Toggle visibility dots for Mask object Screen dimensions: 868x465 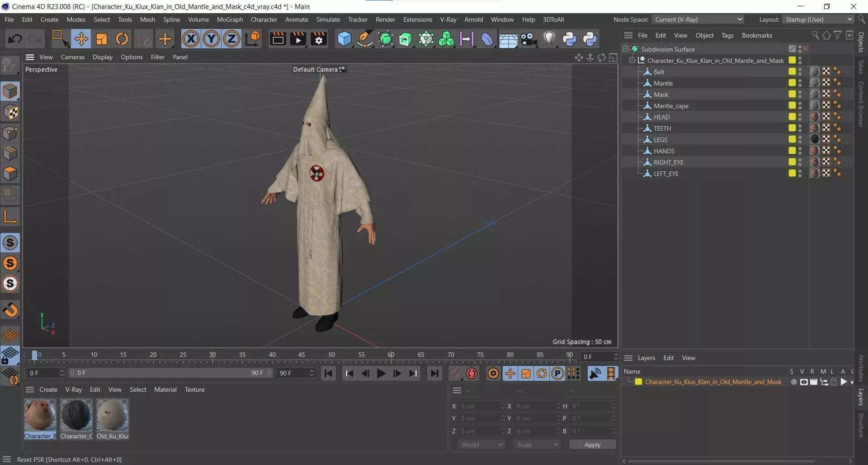click(x=800, y=94)
